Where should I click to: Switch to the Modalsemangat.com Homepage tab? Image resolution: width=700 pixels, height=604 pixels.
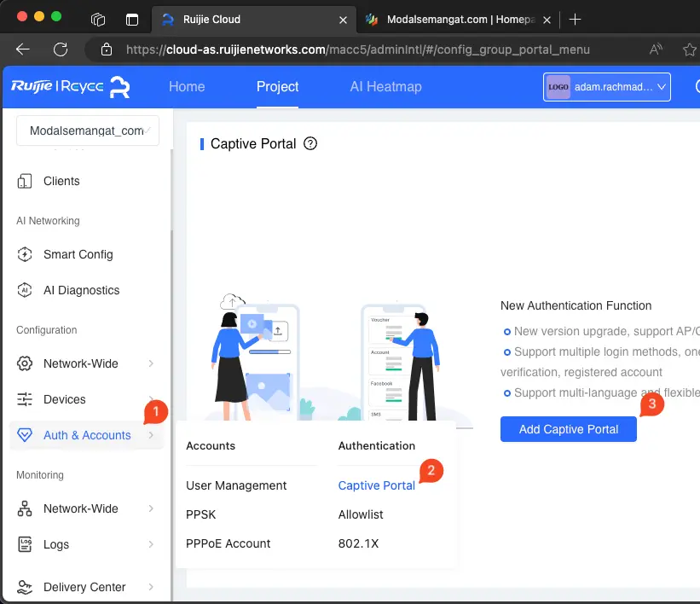458,20
